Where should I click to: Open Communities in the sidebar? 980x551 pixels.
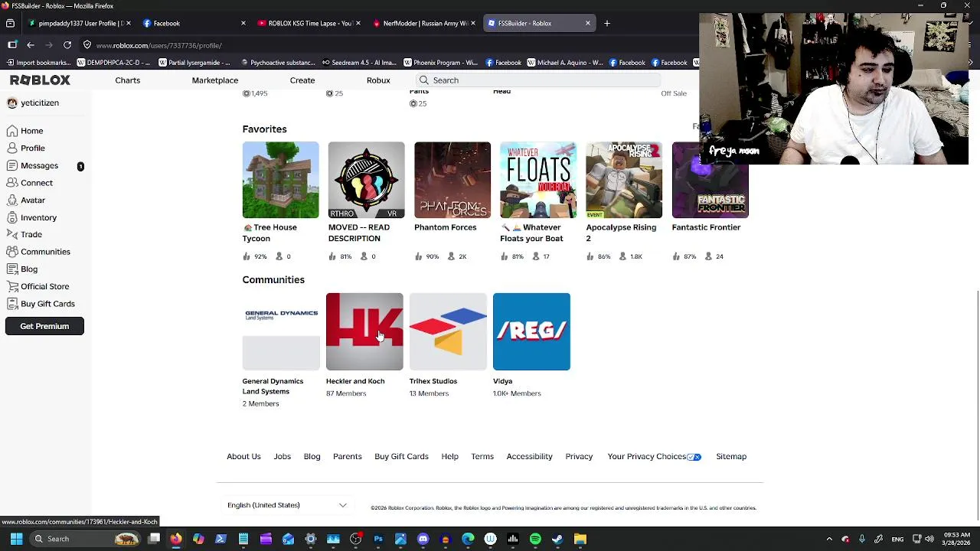coord(45,252)
